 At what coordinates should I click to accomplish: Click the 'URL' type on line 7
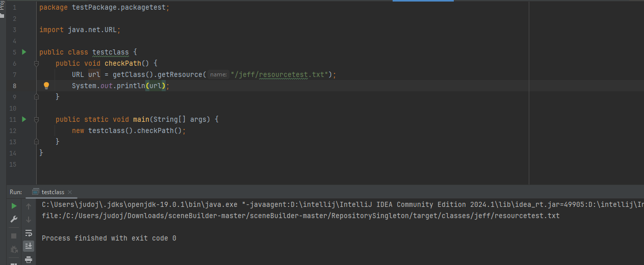78,74
